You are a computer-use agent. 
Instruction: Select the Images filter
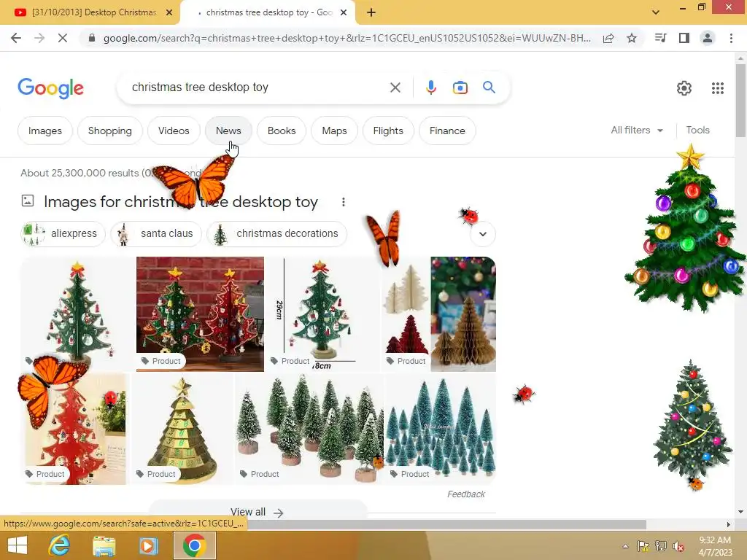44,131
